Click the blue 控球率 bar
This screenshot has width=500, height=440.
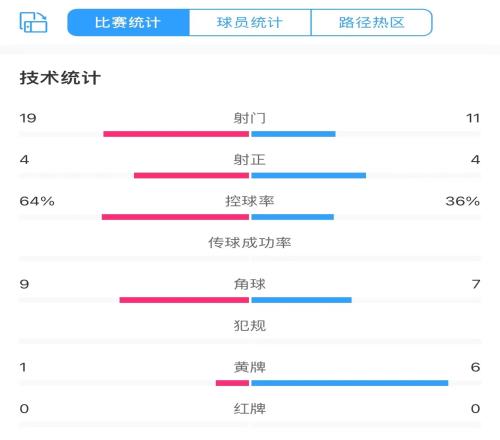pos(292,217)
